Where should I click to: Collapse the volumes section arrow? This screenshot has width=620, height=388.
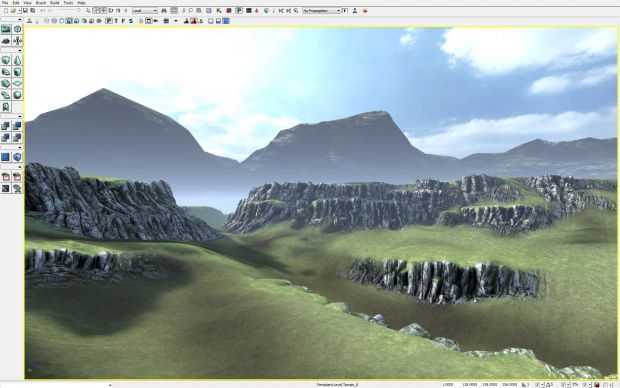(20, 148)
